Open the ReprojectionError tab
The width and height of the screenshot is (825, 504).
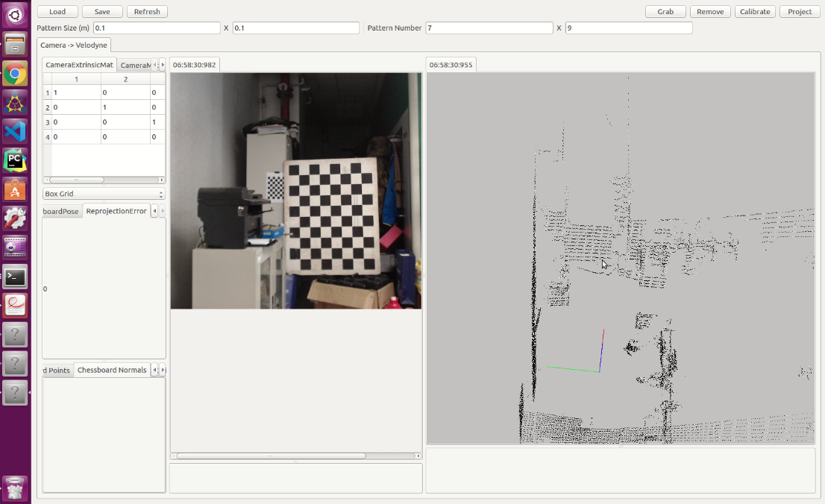click(x=116, y=211)
